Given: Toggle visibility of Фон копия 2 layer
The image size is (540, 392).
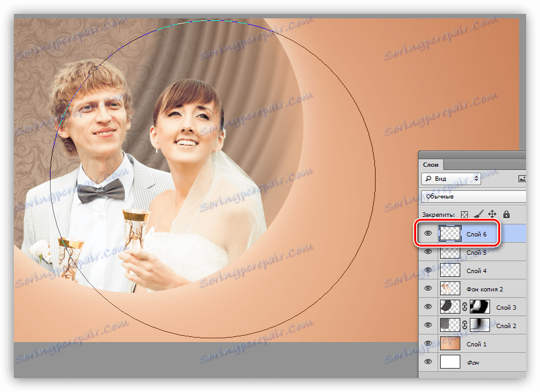Looking at the screenshot, I should pos(428,288).
